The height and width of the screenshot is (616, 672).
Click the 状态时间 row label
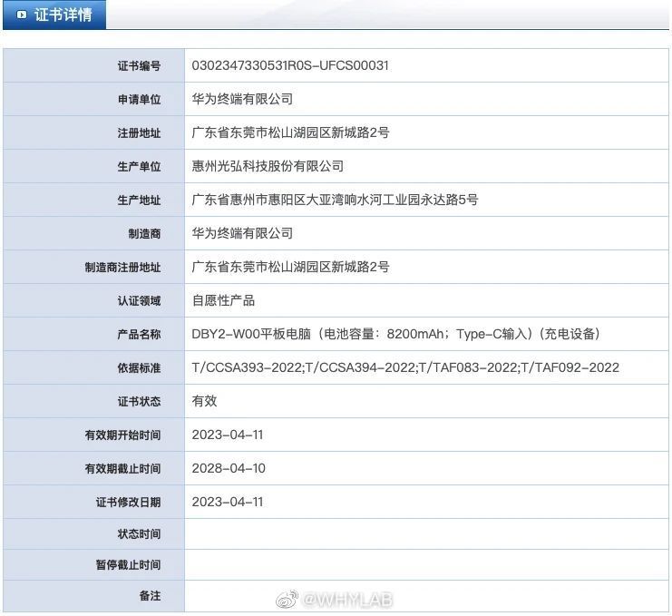140,534
